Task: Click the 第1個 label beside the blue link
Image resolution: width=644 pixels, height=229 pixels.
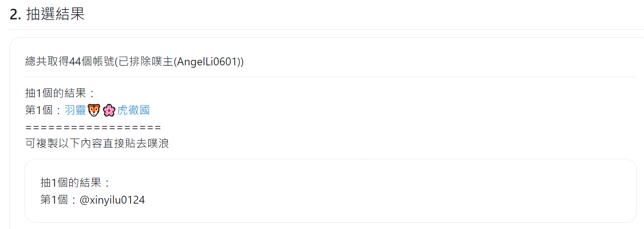Action: pyautogui.click(x=39, y=110)
